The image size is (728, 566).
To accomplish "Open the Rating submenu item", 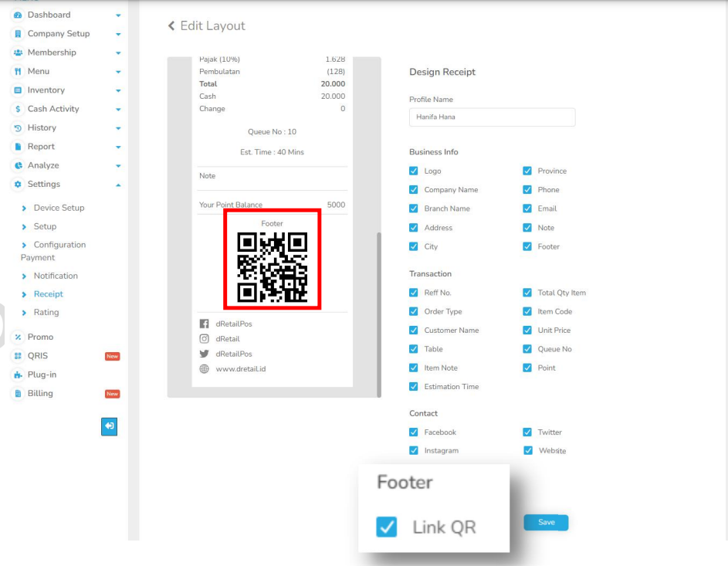I will point(46,313).
